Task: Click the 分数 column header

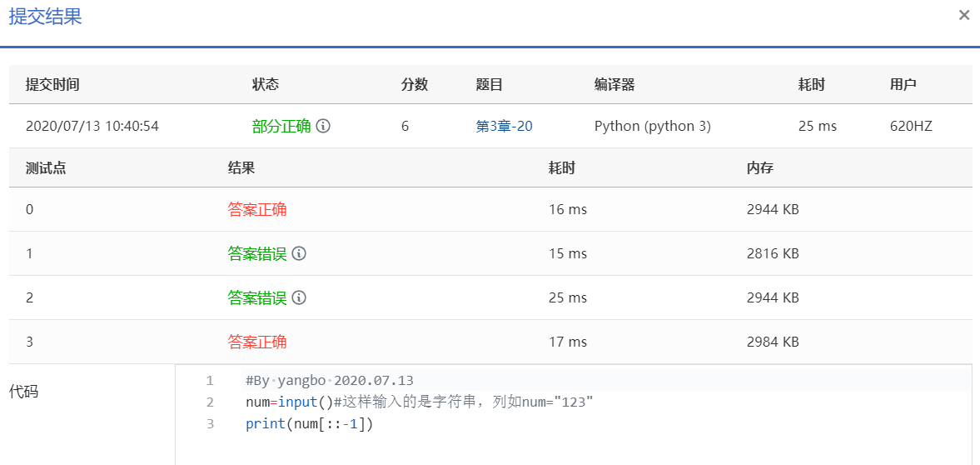Action: [415, 84]
